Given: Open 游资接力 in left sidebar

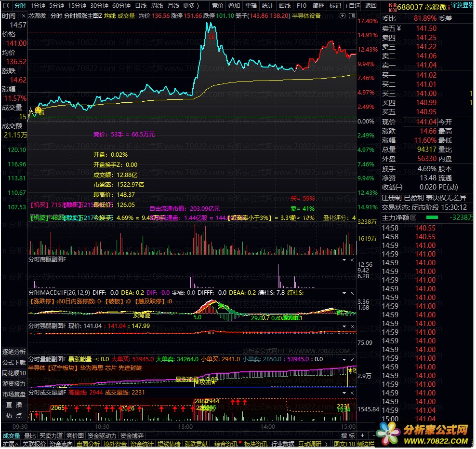Looking at the screenshot, I should [14, 385].
